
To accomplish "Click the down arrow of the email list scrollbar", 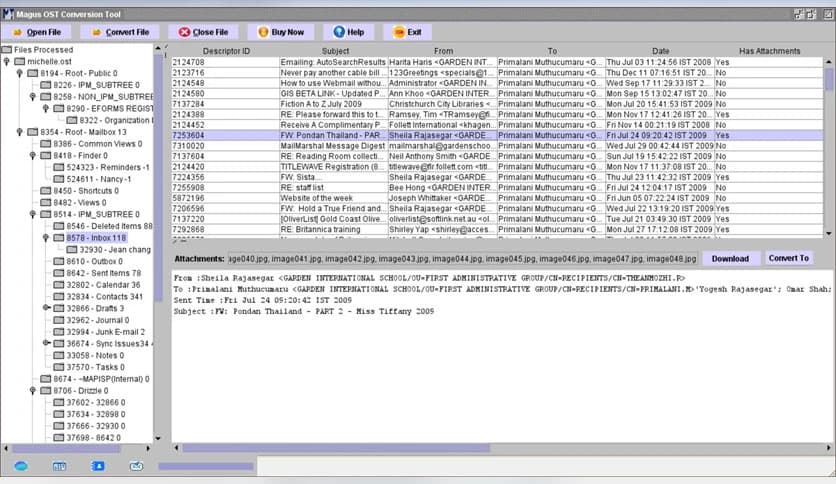I will tap(829, 233).
